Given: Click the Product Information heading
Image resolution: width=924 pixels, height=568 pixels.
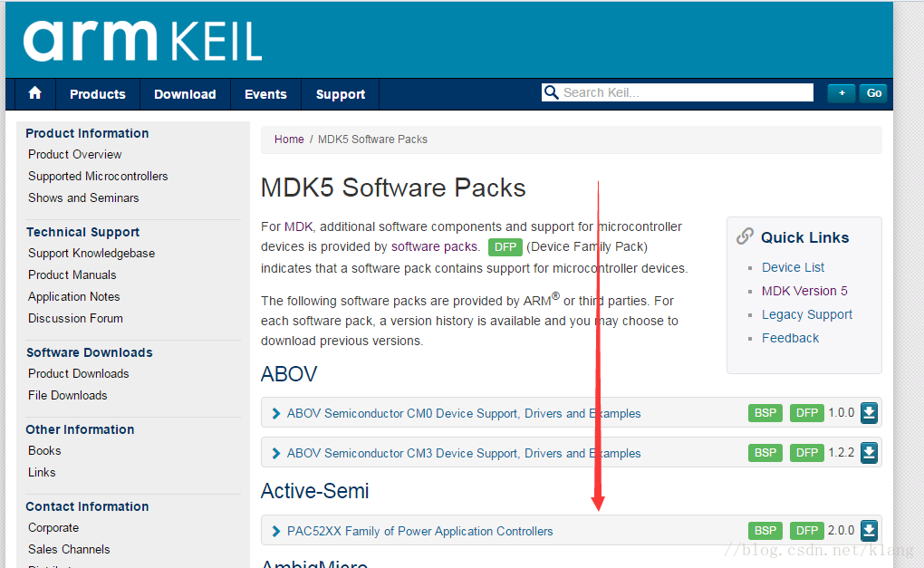Looking at the screenshot, I should click(87, 133).
